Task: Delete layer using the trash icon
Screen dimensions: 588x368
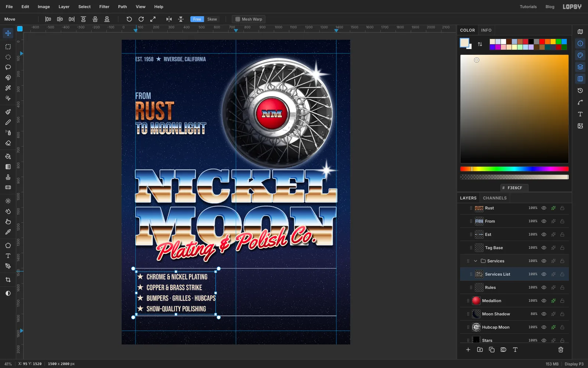Action: 561,350
